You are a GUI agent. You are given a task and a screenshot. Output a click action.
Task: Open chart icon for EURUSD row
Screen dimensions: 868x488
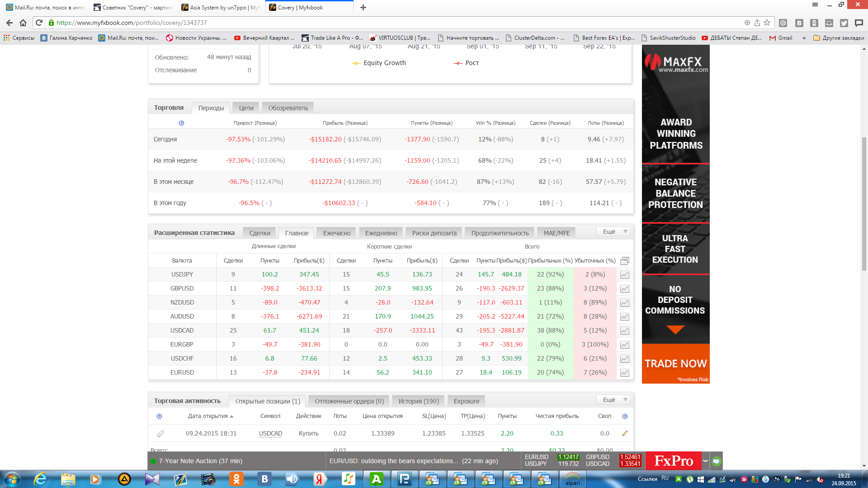pyautogui.click(x=624, y=373)
